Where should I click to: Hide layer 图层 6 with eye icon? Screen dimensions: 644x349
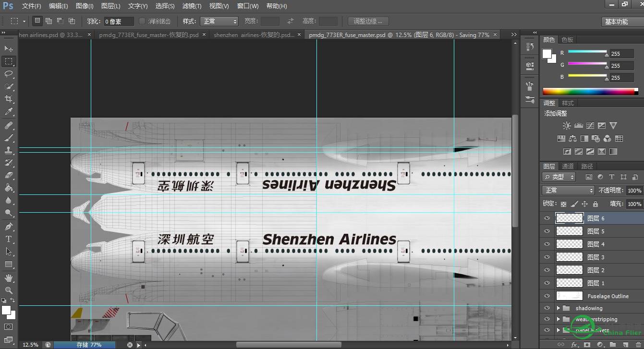(547, 218)
